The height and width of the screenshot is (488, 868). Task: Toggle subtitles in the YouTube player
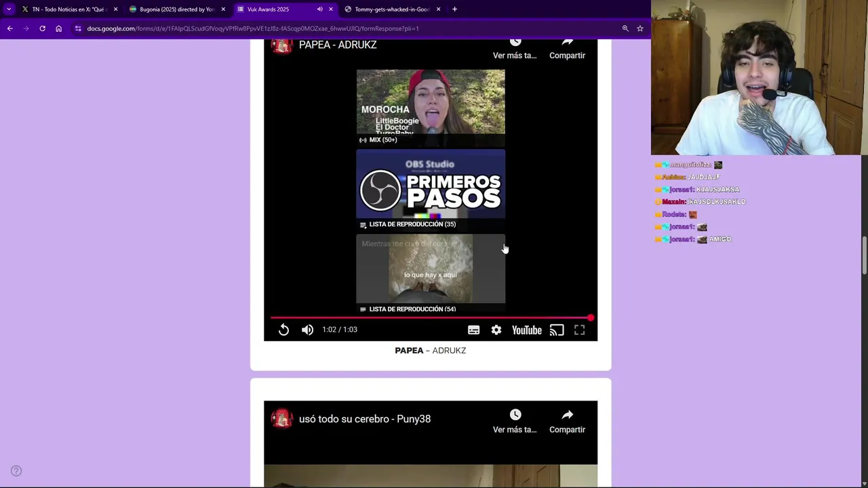pos(473,329)
